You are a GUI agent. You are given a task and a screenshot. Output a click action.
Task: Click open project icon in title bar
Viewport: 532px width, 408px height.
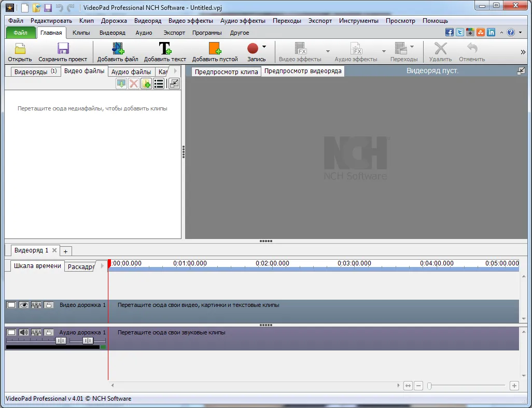36,7
